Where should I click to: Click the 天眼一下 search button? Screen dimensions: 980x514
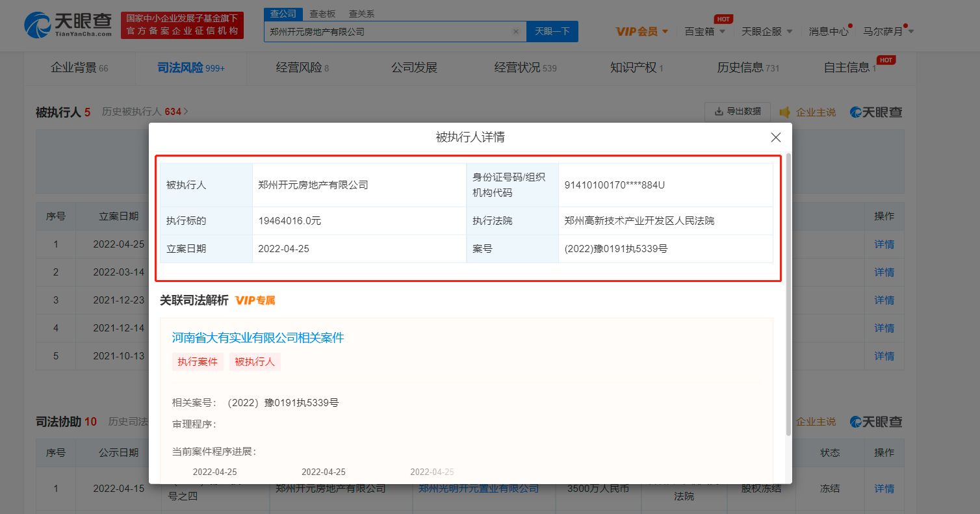click(552, 31)
